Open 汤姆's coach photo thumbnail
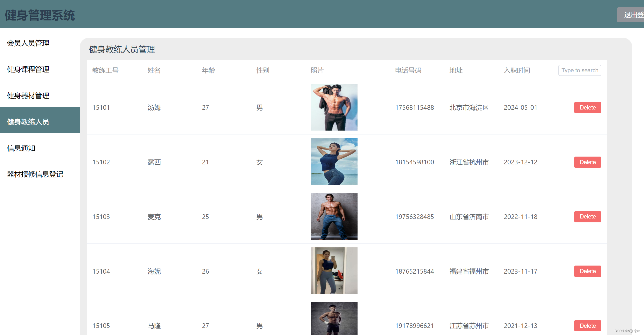This screenshot has height=335, width=644. [x=334, y=107]
